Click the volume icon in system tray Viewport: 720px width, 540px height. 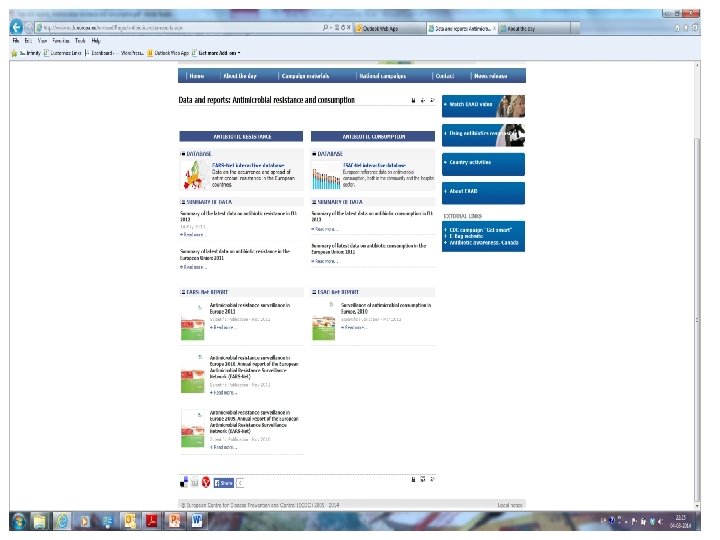[660, 521]
